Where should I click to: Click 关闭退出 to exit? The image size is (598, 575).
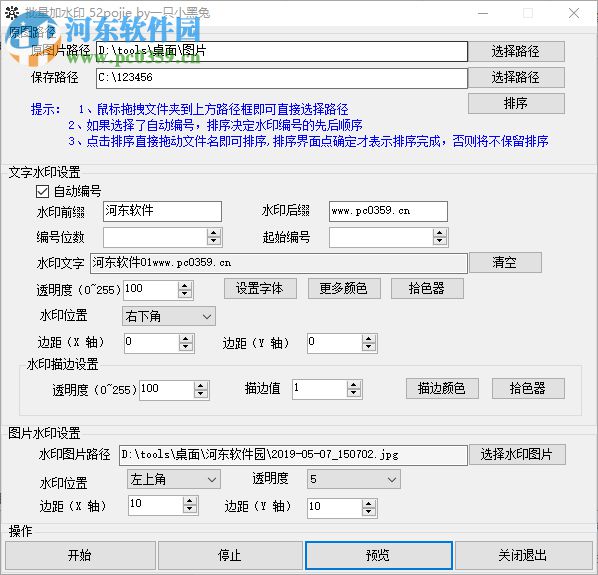click(x=523, y=555)
